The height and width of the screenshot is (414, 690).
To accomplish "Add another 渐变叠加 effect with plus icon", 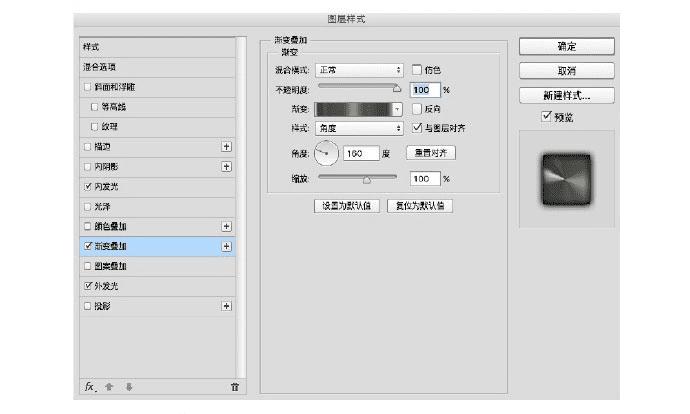I will click(226, 246).
